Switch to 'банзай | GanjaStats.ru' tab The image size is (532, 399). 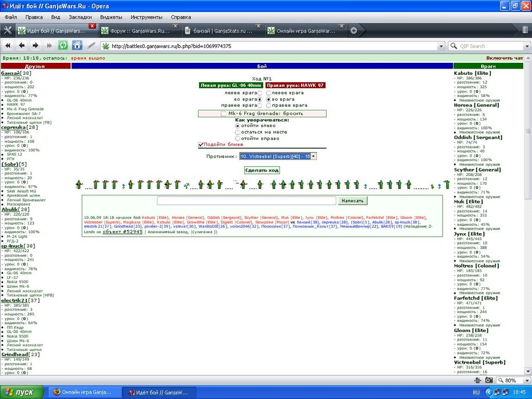[x=223, y=31]
